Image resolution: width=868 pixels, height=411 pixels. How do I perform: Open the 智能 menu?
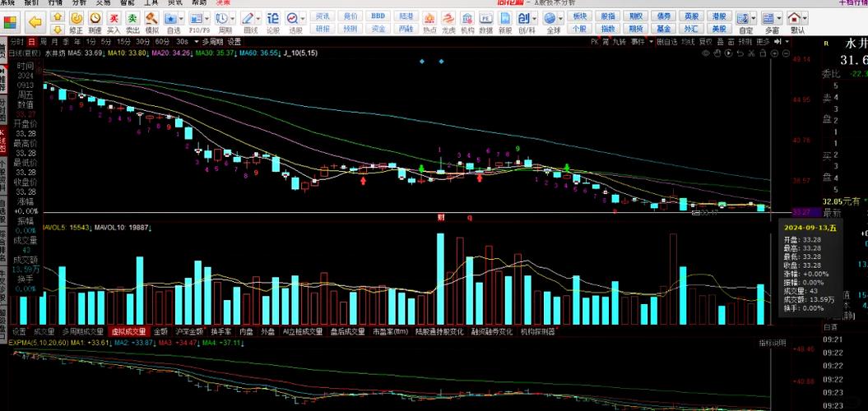128,2
